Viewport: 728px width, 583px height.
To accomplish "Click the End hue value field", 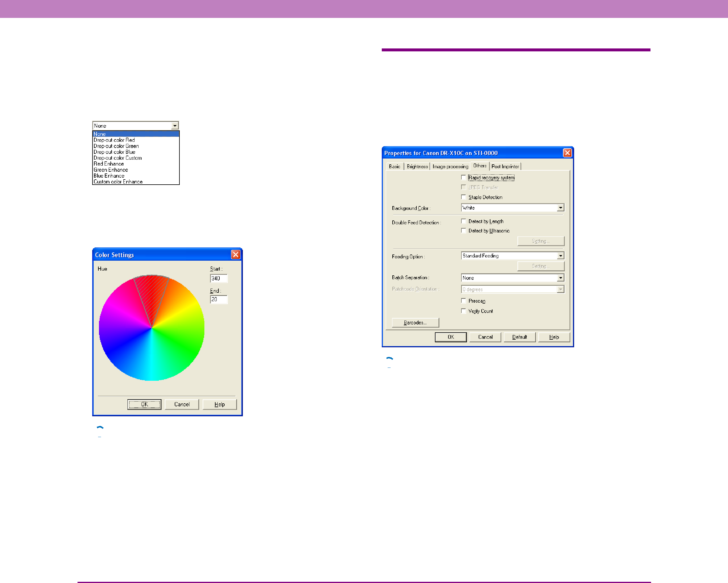I will (x=219, y=299).
